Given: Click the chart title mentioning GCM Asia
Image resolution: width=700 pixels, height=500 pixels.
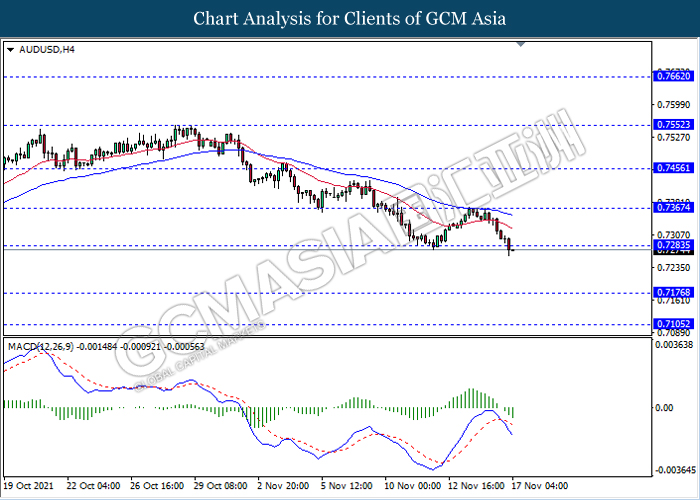Looking at the screenshot, I should [349, 18].
